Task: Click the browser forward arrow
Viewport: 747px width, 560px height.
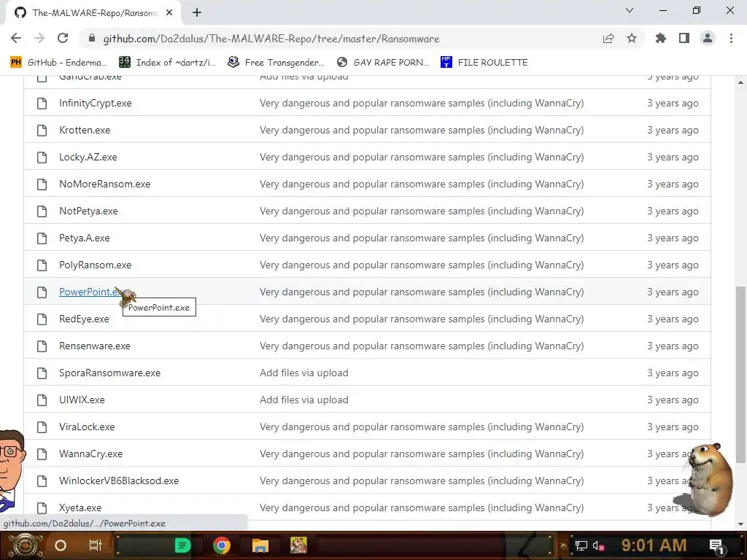Action: pyautogui.click(x=39, y=38)
